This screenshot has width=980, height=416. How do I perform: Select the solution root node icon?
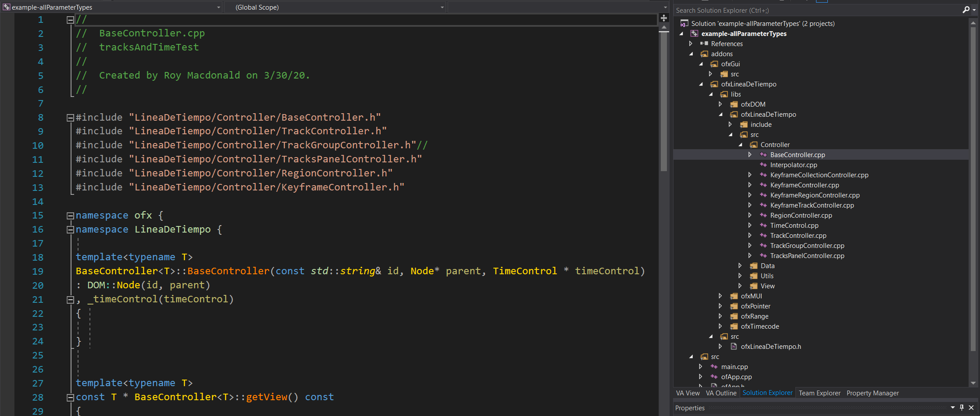684,23
